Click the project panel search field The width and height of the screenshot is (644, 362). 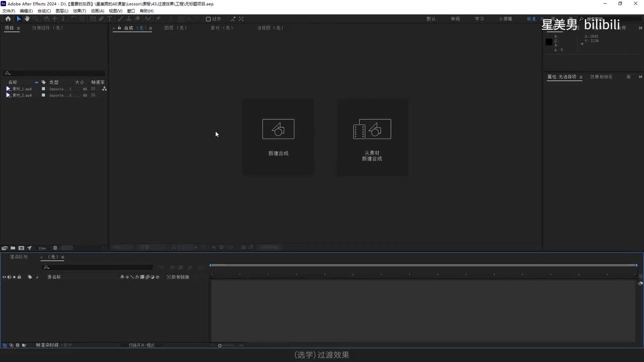[x=55, y=73]
